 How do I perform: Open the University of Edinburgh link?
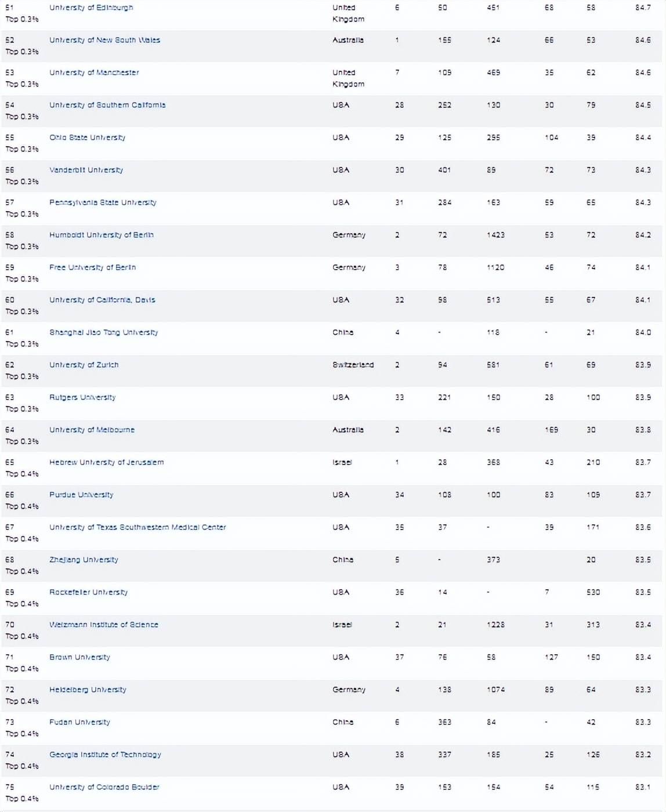click(x=91, y=8)
